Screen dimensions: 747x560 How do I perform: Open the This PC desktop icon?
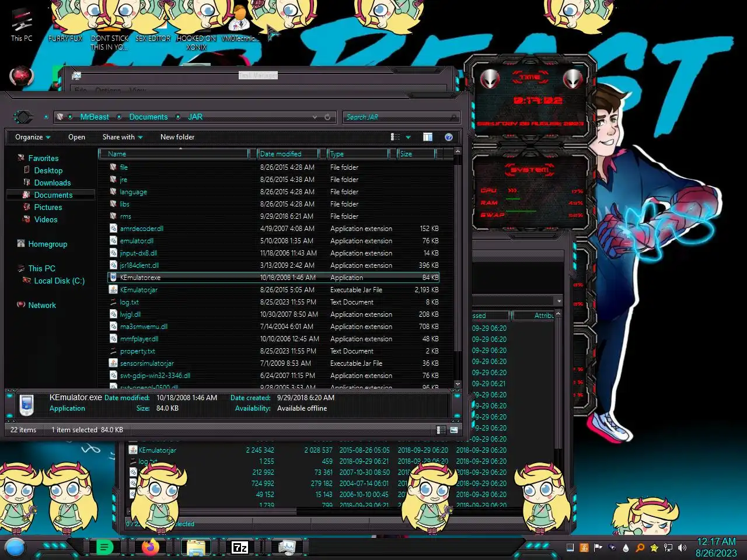(22, 24)
